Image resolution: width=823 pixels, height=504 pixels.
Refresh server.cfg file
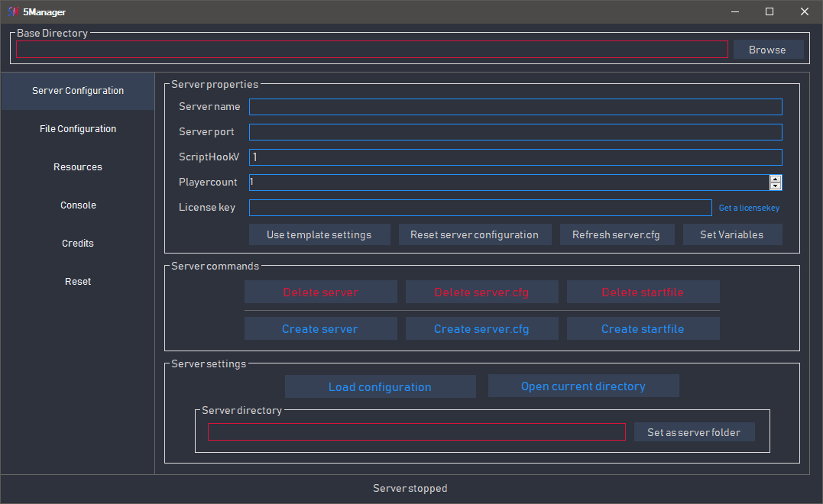[616, 234]
